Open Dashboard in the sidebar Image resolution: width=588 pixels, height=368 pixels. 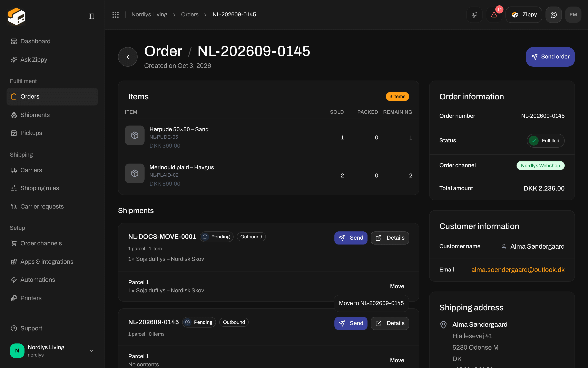(52, 41)
